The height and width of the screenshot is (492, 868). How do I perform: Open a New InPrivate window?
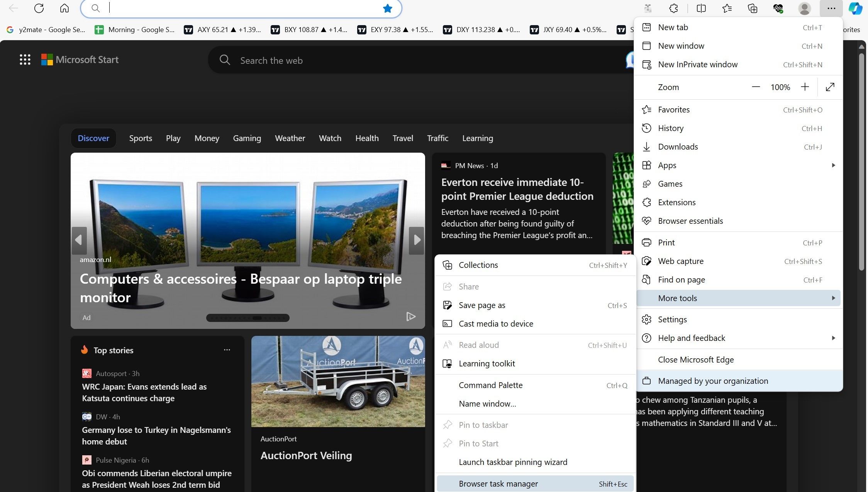click(698, 65)
